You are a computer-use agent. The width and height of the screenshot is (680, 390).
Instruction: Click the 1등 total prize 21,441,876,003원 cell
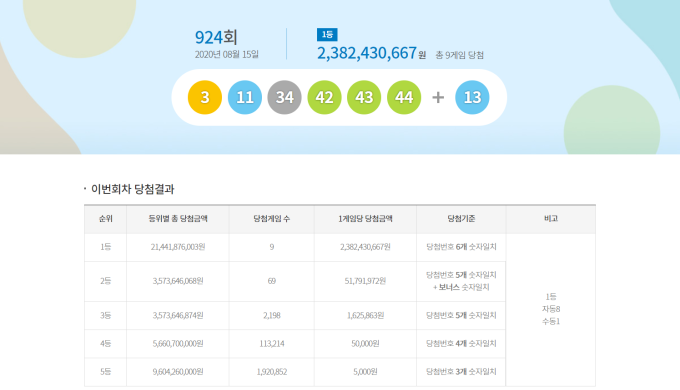[x=178, y=247]
